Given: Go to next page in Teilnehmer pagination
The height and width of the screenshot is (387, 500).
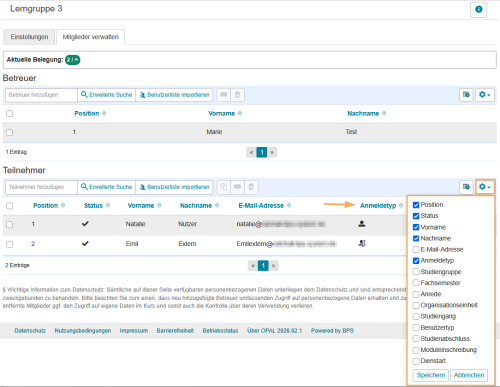Looking at the screenshot, I should point(274,266).
